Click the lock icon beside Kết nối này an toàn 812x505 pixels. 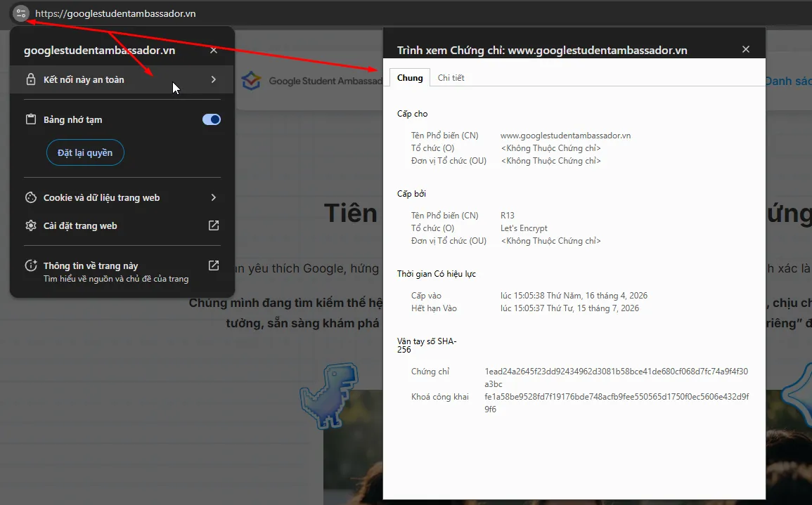(x=30, y=80)
